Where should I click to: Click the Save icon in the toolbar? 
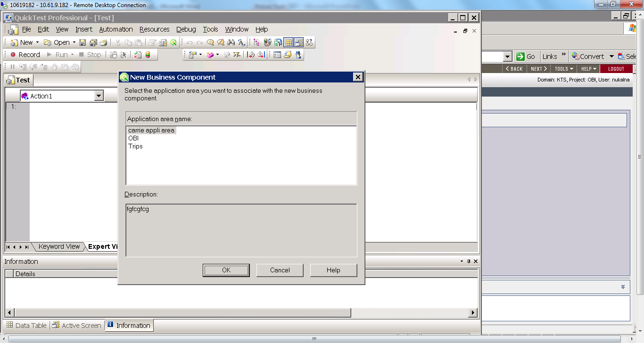click(x=83, y=42)
